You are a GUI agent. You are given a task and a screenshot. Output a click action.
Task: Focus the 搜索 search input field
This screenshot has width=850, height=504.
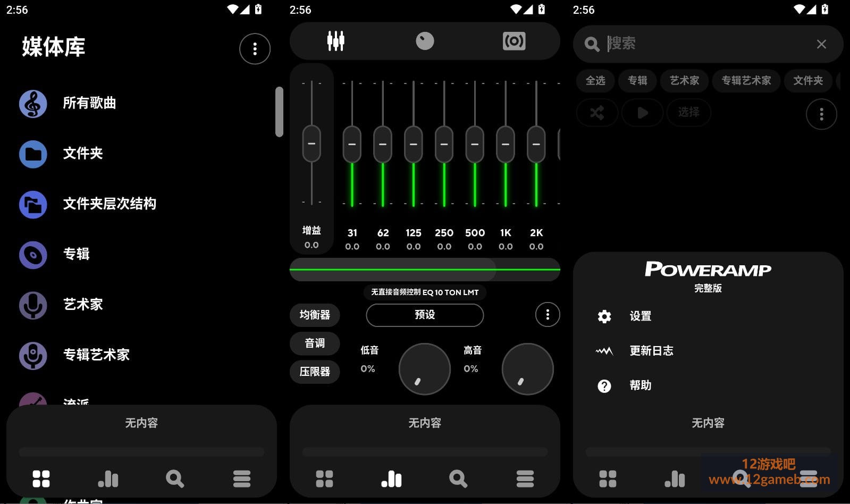[707, 44]
